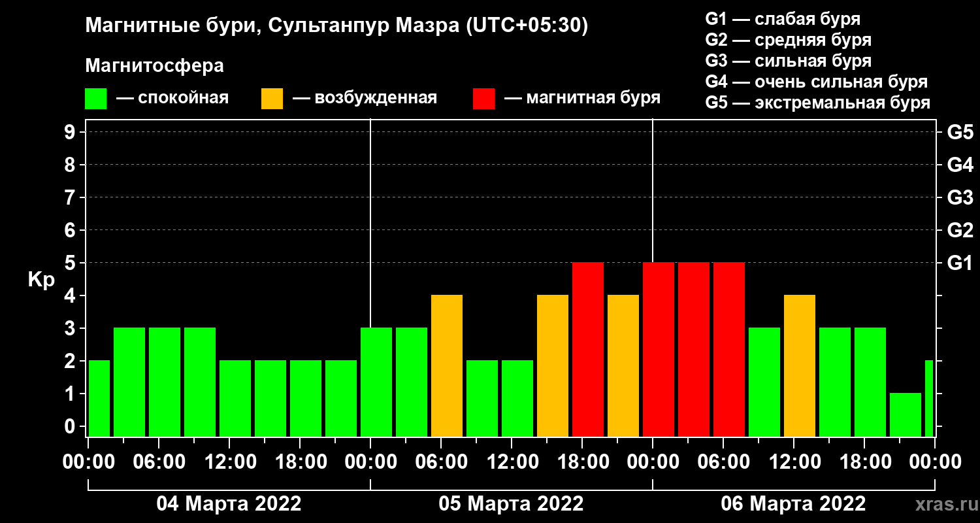
Task: Click the '05 Марта 2022' date label
Action: point(511,504)
